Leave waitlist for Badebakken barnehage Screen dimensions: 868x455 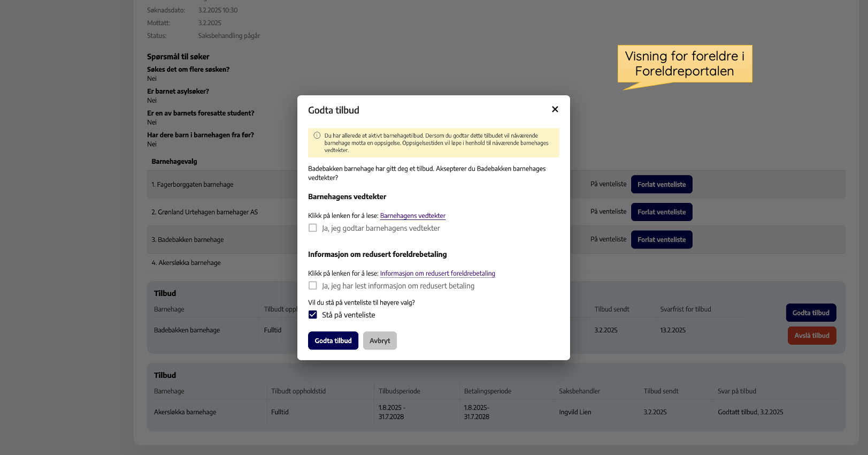pyautogui.click(x=661, y=240)
